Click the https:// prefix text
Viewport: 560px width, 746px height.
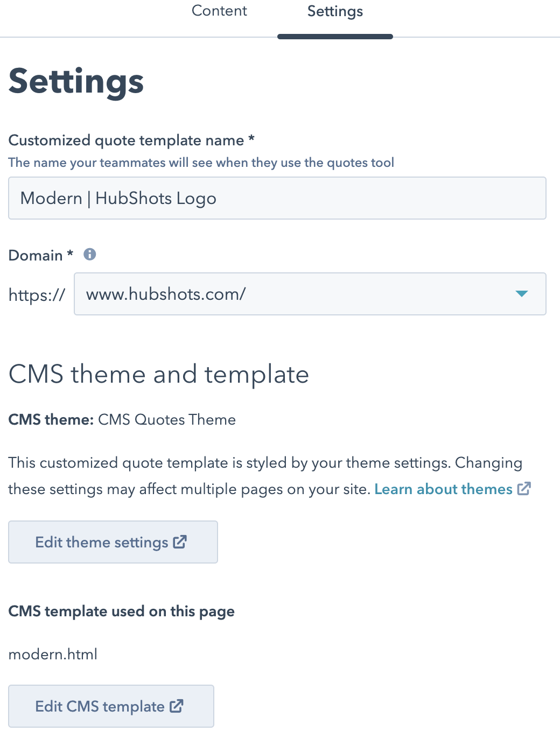pyautogui.click(x=37, y=295)
